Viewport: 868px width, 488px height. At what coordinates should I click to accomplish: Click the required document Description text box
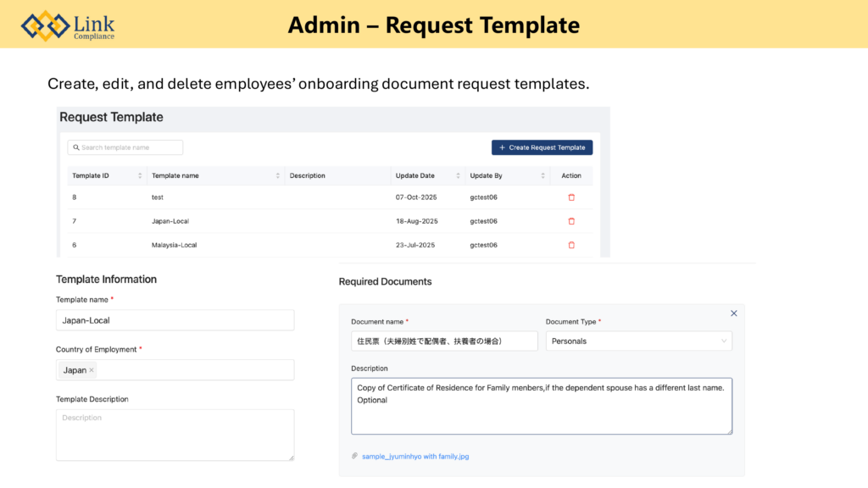point(541,406)
